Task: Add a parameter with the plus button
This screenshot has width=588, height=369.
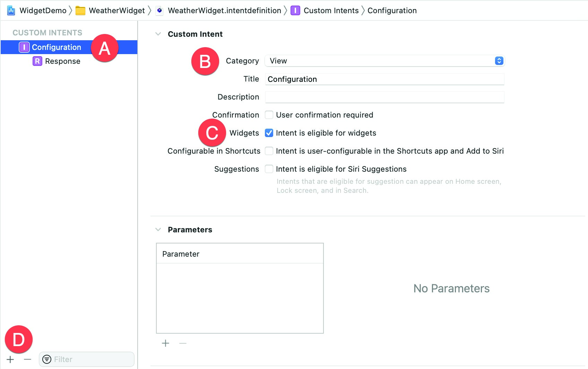Action: click(165, 343)
